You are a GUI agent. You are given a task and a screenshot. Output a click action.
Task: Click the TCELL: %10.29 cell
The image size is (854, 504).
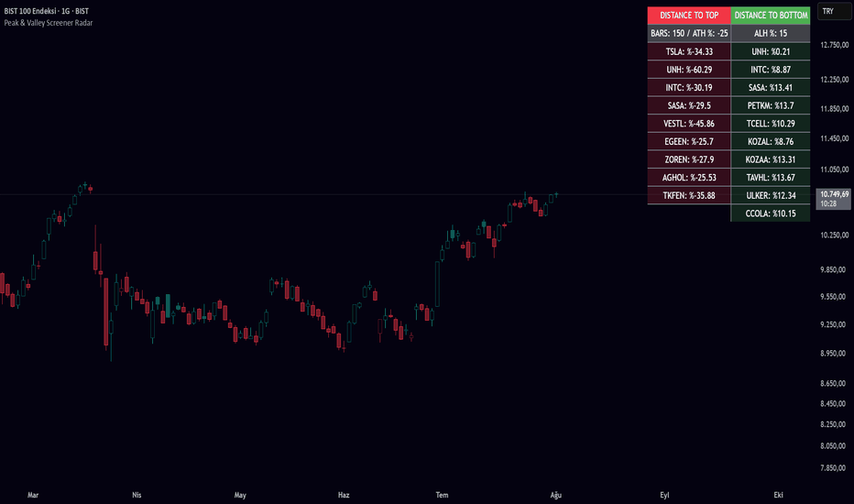[771, 123]
